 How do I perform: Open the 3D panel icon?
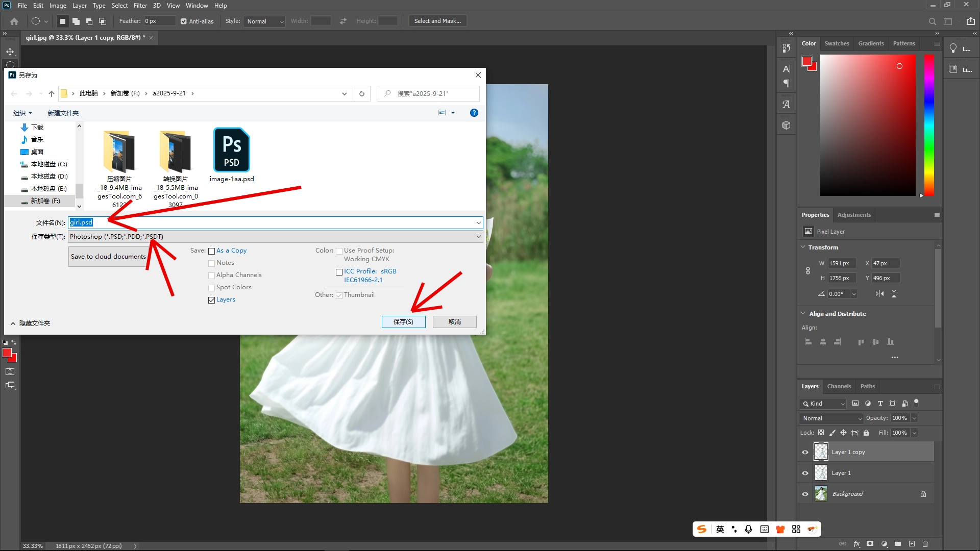pos(786,124)
